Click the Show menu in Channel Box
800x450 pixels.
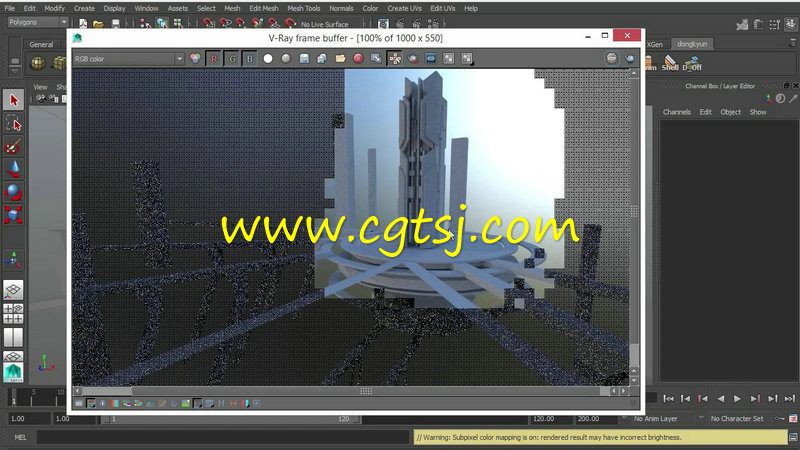tap(758, 112)
